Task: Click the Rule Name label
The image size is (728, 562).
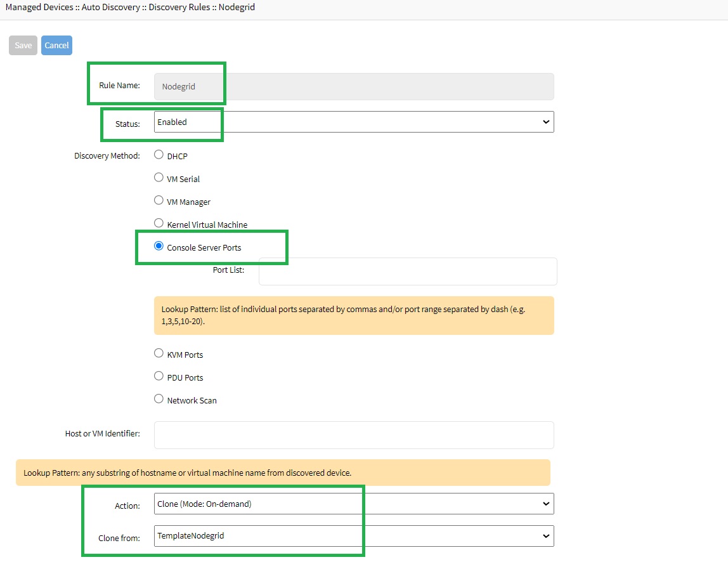Action: [119, 86]
